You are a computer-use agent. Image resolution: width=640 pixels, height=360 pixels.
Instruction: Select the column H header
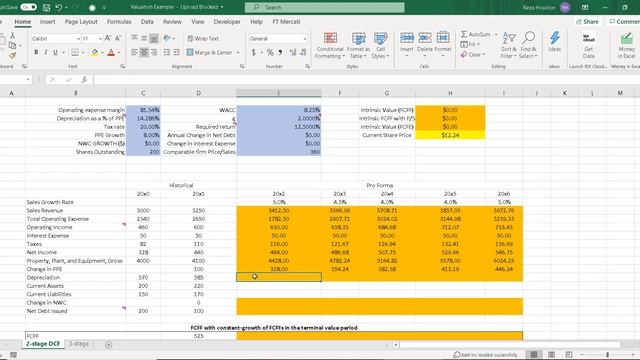(x=450, y=93)
